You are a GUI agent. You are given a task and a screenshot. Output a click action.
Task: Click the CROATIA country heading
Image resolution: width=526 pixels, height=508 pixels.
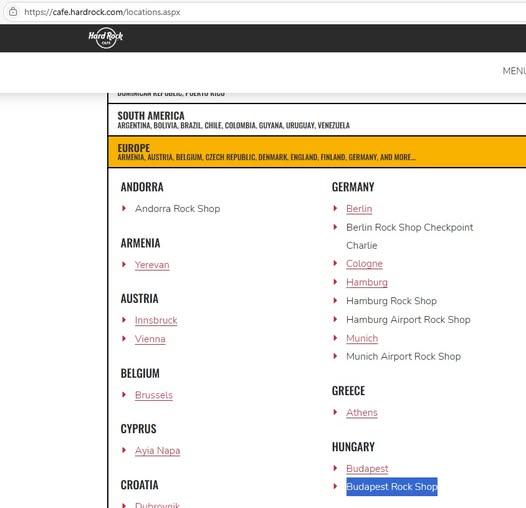[139, 485]
